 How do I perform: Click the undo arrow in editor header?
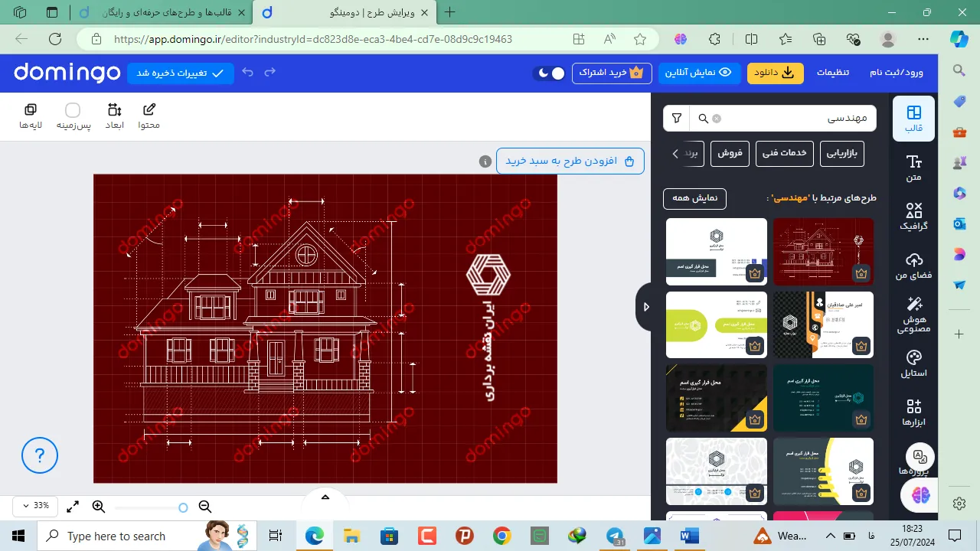tap(247, 73)
